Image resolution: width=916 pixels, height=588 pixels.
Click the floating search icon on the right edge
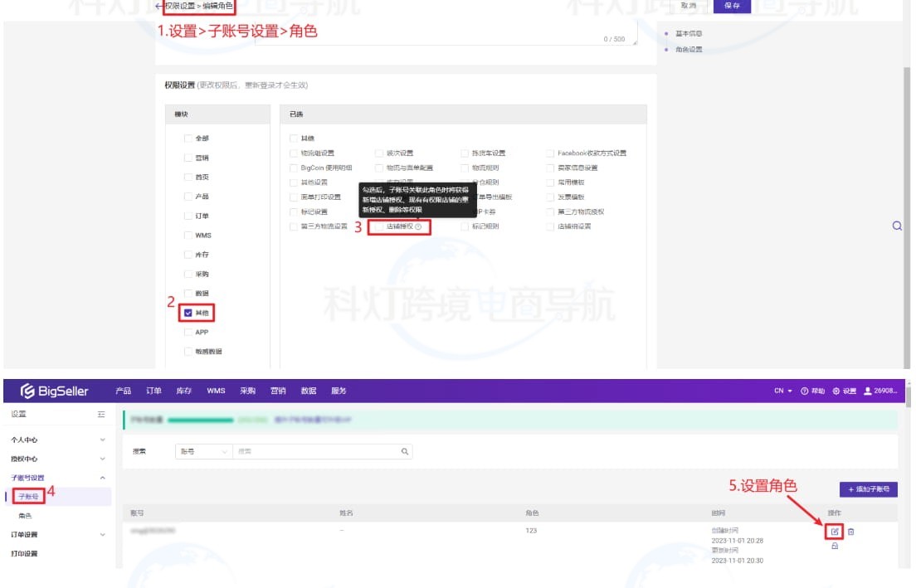pyautogui.click(x=897, y=226)
